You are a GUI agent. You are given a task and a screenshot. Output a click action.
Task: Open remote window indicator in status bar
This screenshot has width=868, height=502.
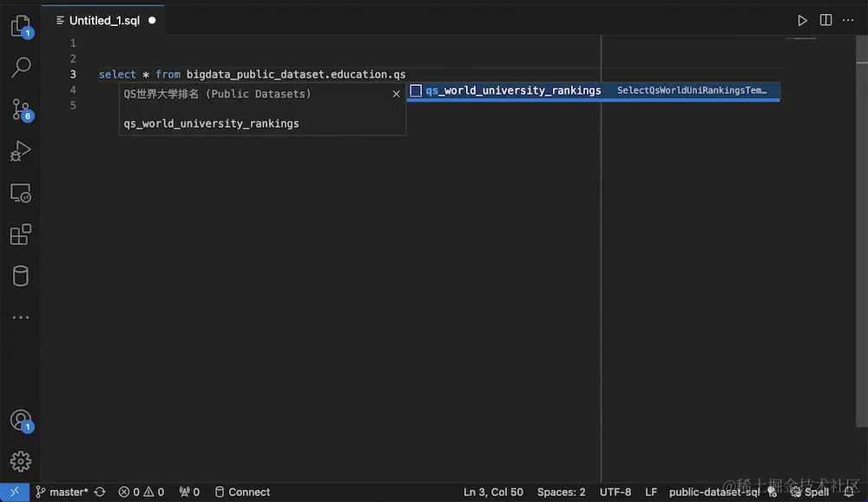(x=15, y=492)
